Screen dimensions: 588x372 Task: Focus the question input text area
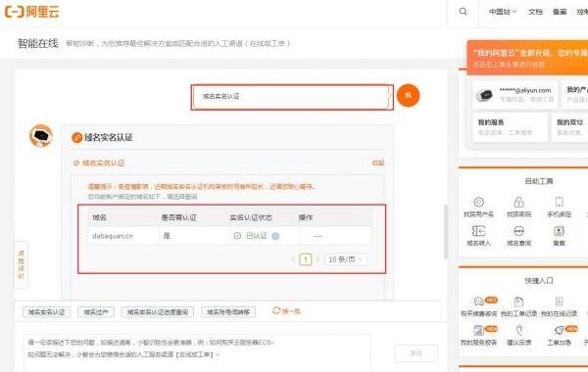pos(197,352)
